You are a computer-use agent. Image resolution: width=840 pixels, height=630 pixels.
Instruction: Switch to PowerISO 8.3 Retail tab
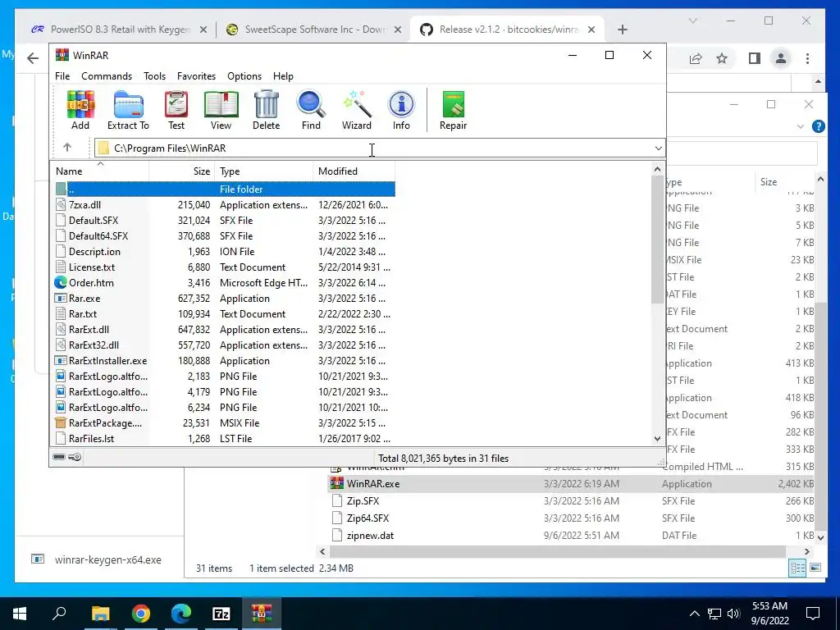pyautogui.click(x=120, y=30)
